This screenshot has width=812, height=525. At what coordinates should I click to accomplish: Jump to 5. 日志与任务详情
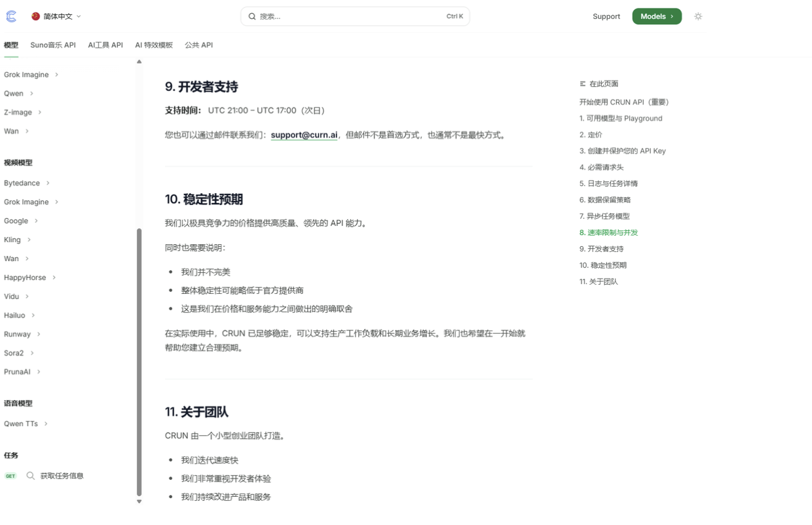pos(608,184)
